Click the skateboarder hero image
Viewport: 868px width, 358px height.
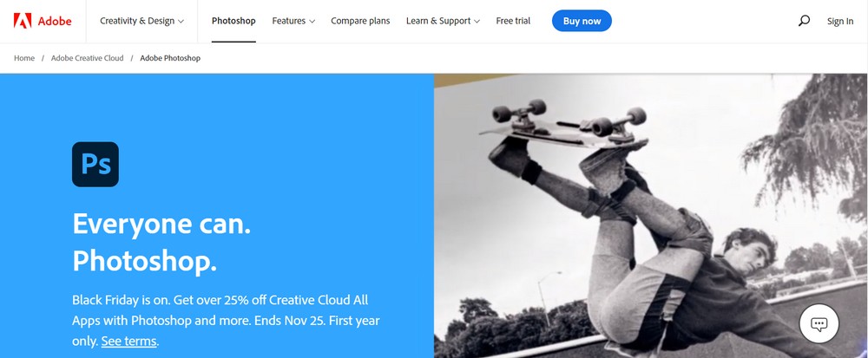[x=651, y=216]
